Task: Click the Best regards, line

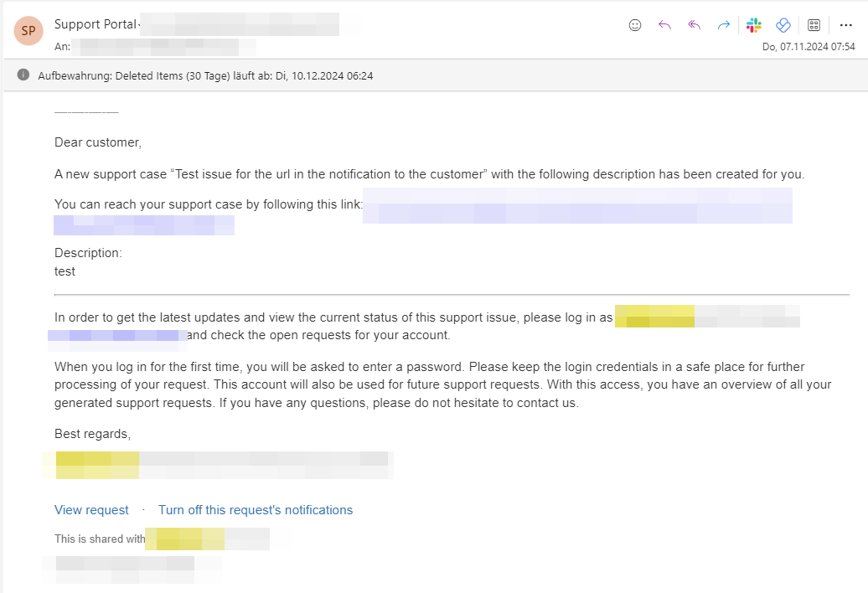Action: click(x=92, y=434)
